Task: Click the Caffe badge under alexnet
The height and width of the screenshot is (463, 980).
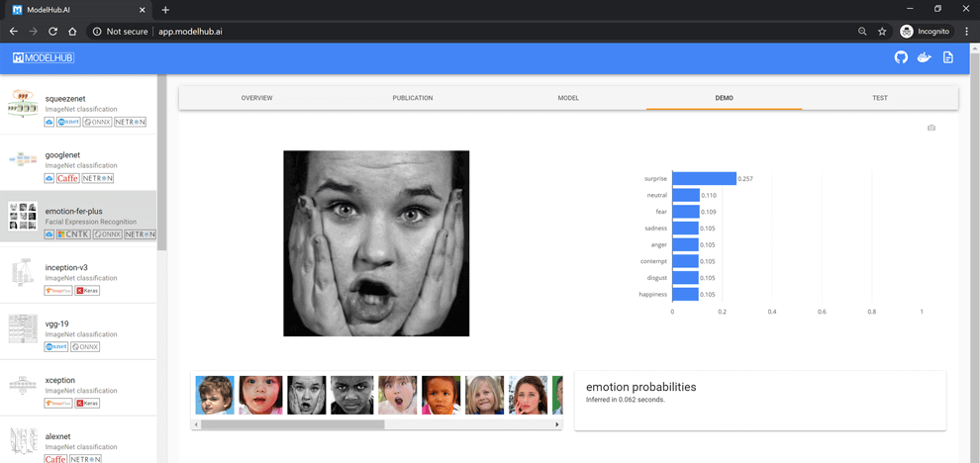Action: (55, 459)
